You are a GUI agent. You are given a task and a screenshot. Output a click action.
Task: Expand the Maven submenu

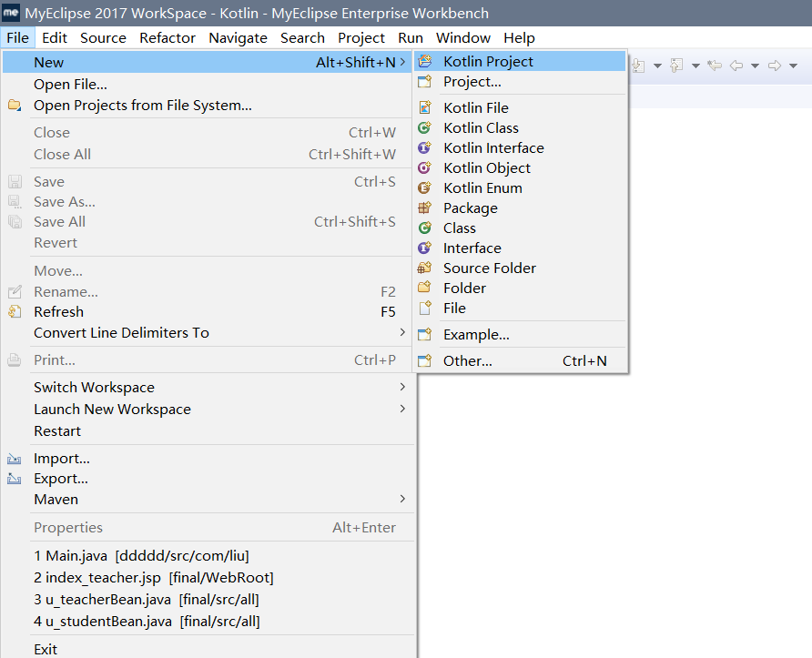pos(402,499)
